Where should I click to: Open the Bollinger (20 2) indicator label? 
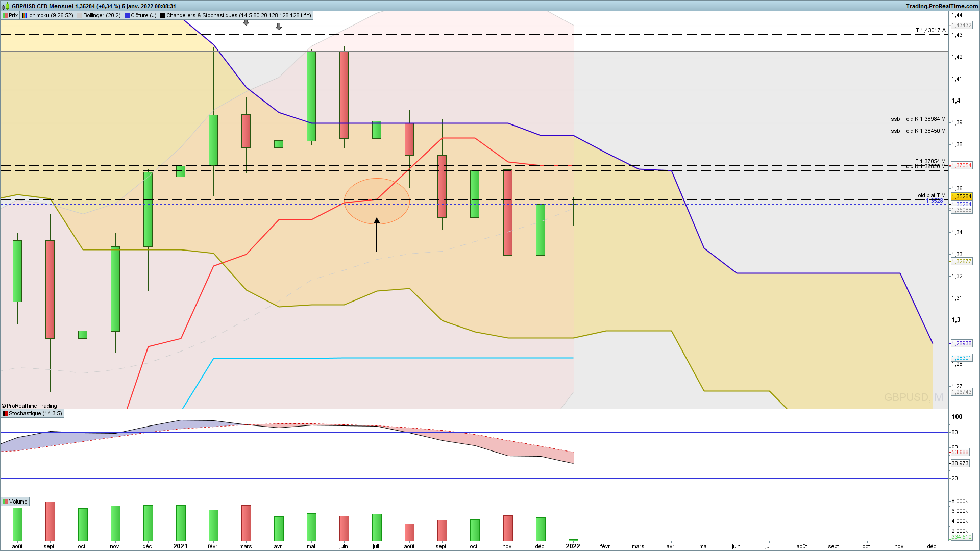point(102,15)
